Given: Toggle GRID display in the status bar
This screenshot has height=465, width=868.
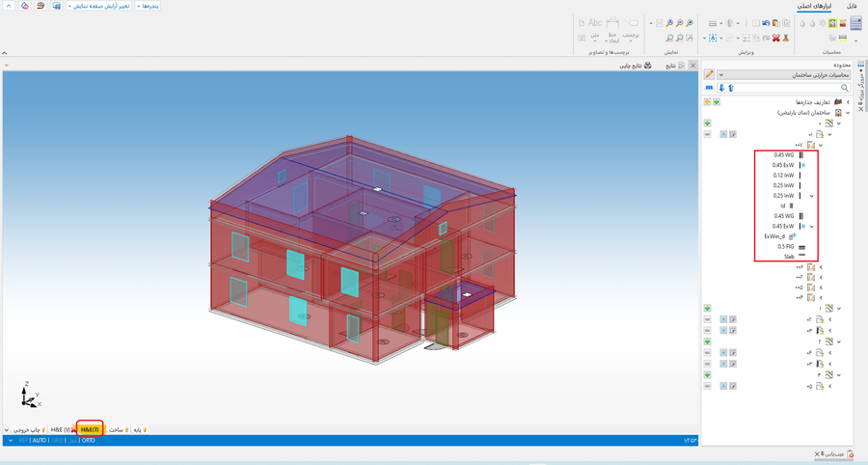Looking at the screenshot, I should [57, 440].
